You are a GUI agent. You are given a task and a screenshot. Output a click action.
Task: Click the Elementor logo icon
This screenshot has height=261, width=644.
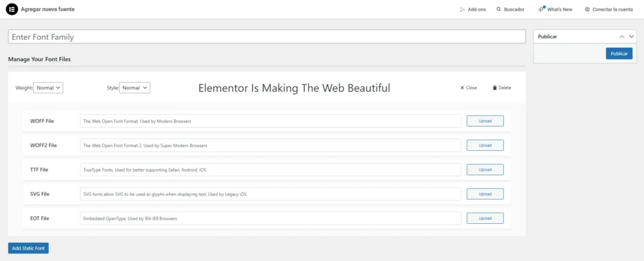(x=11, y=9)
